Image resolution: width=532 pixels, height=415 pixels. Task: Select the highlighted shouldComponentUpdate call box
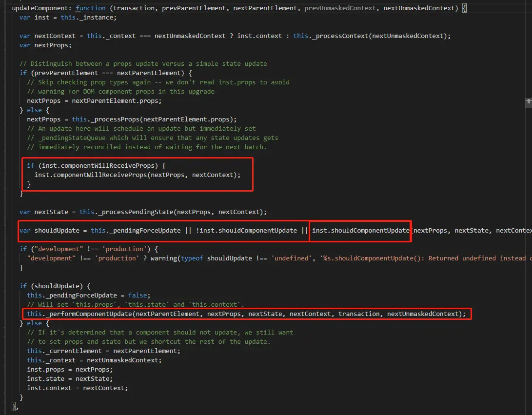tap(360, 230)
